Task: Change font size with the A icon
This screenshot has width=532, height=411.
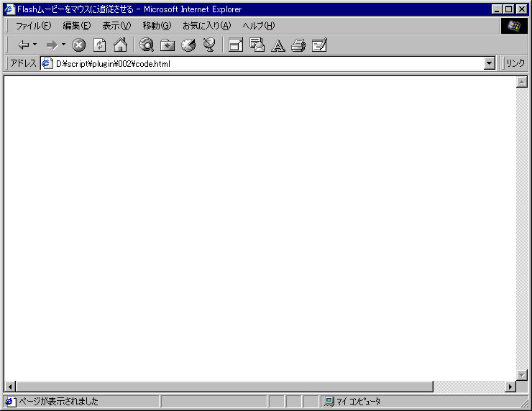Action: [x=278, y=45]
